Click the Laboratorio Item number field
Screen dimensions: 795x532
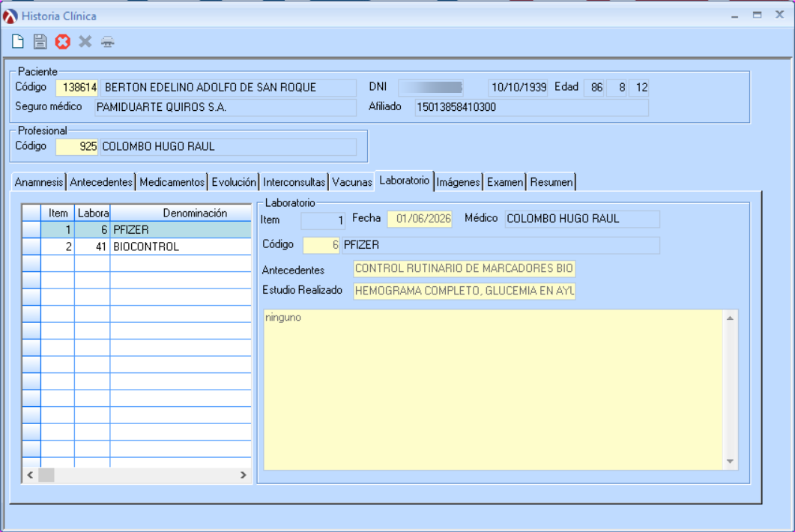[323, 220]
